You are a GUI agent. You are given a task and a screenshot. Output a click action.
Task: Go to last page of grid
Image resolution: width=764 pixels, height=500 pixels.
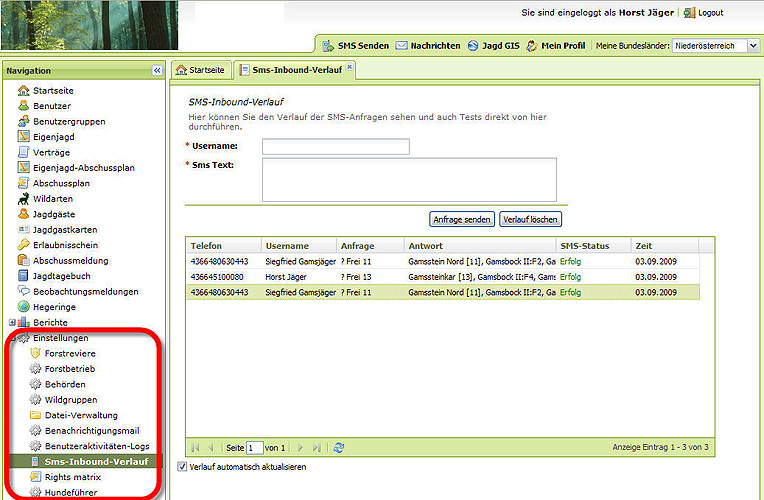pos(317,447)
